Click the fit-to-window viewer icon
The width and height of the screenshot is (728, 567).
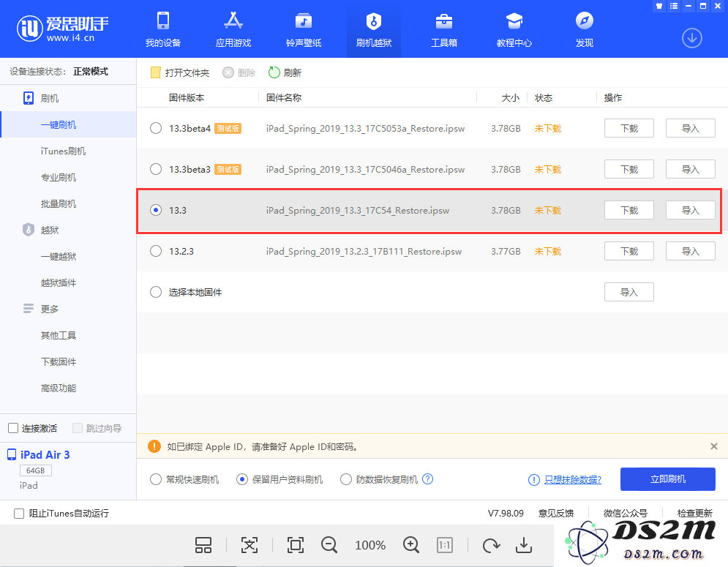click(249, 545)
